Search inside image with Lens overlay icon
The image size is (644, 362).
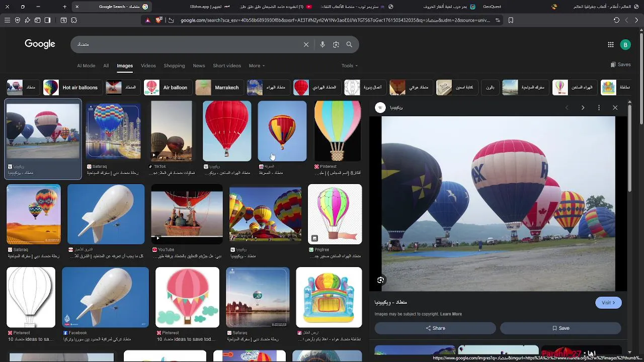pos(380,280)
